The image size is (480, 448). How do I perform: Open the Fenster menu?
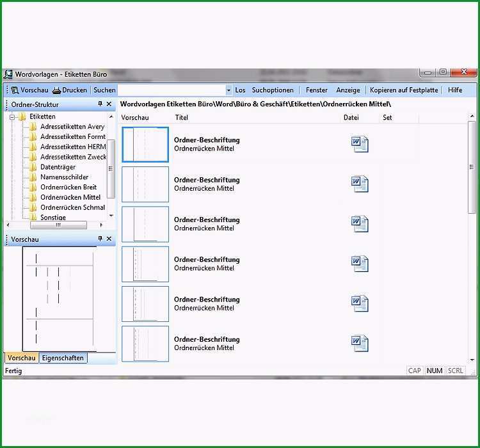point(317,90)
